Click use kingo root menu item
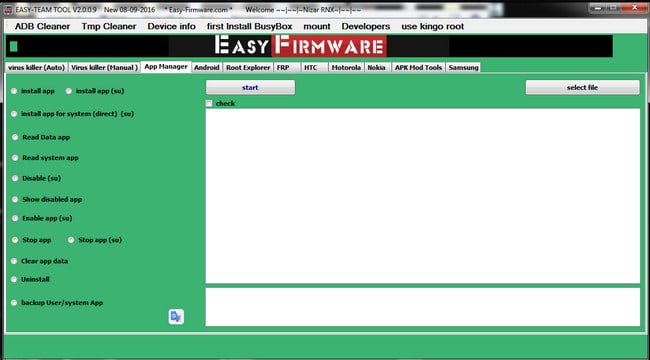The width and height of the screenshot is (650, 360). (x=432, y=27)
